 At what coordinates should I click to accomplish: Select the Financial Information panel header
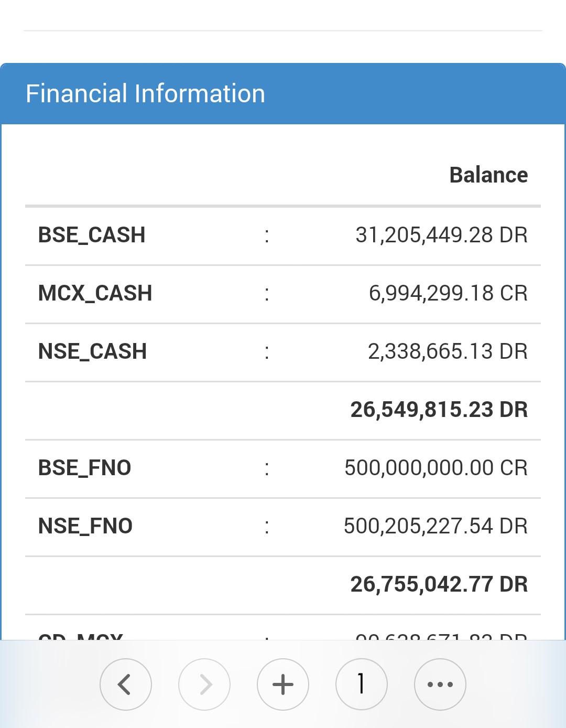coord(283,94)
